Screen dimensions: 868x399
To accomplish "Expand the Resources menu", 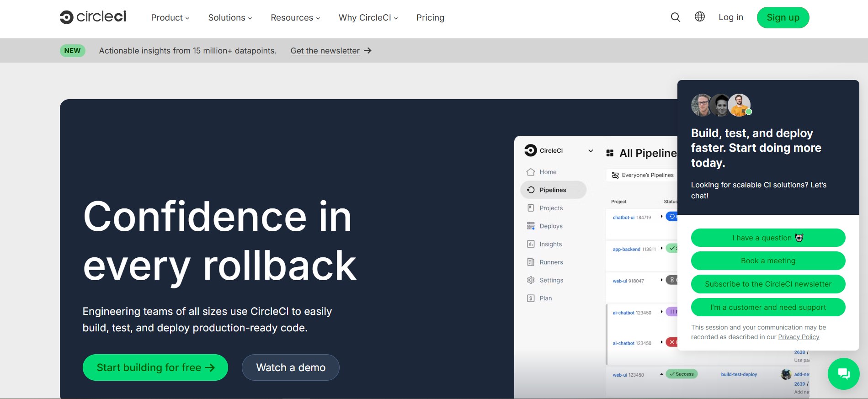I will click(295, 17).
